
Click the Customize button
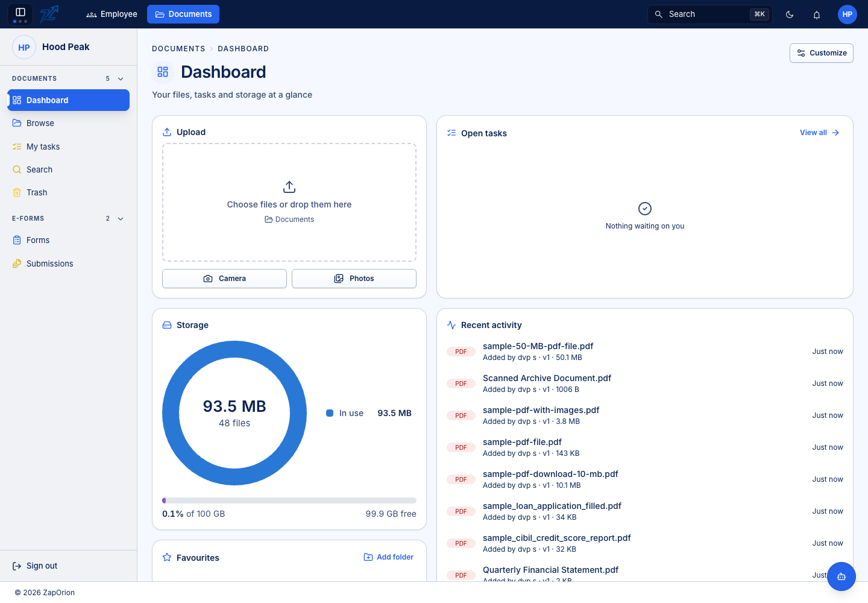pos(822,53)
